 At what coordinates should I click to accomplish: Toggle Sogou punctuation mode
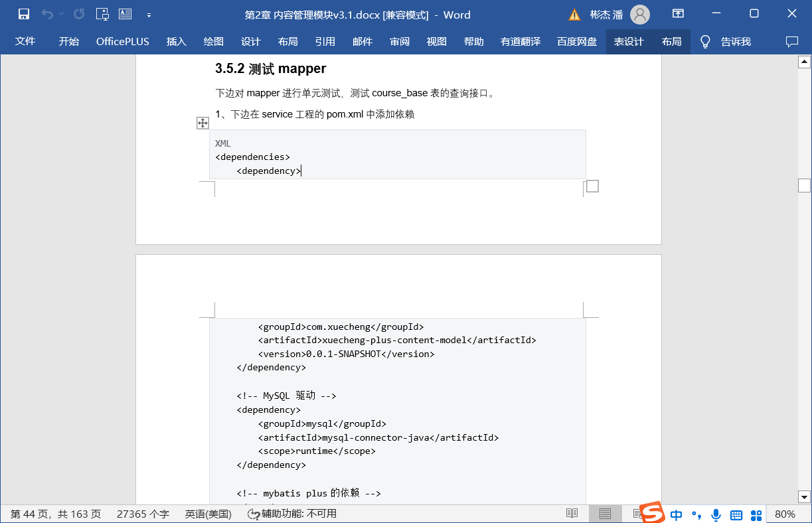[696, 515]
